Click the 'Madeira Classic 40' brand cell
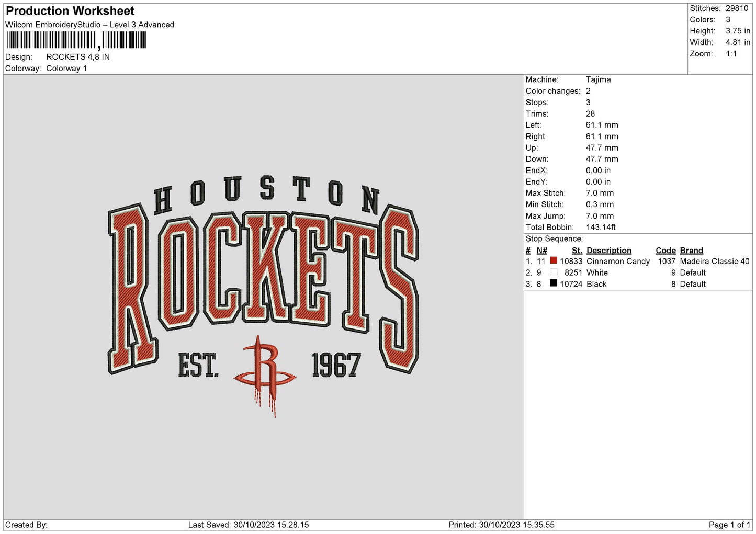Image resolution: width=756 pixels, height=534 pixels. coord(715,262)
